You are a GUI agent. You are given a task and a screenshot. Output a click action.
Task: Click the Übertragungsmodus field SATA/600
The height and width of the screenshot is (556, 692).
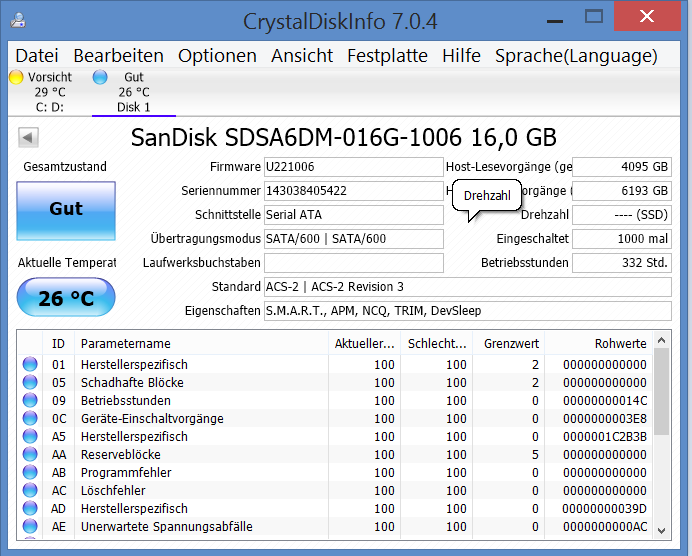pyautogui.click(x=354, y=239)
